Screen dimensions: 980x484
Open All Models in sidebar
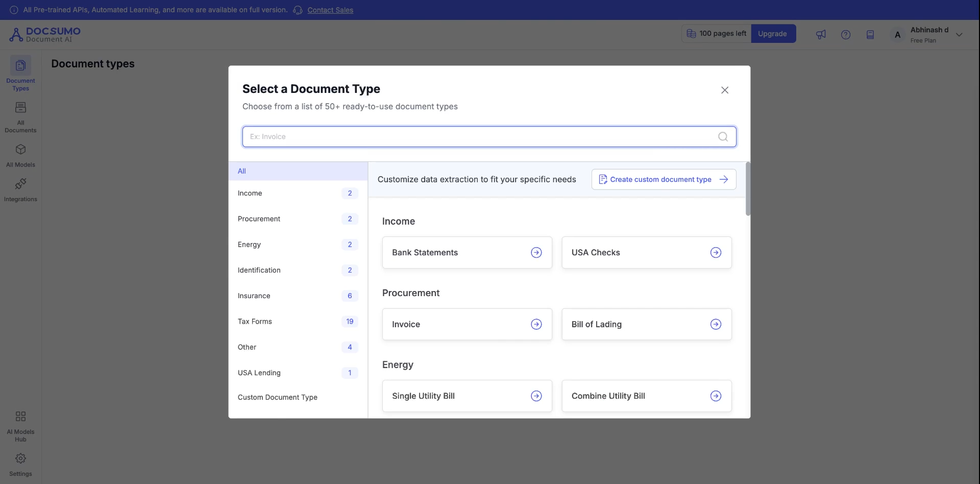[x=20, y=155]
